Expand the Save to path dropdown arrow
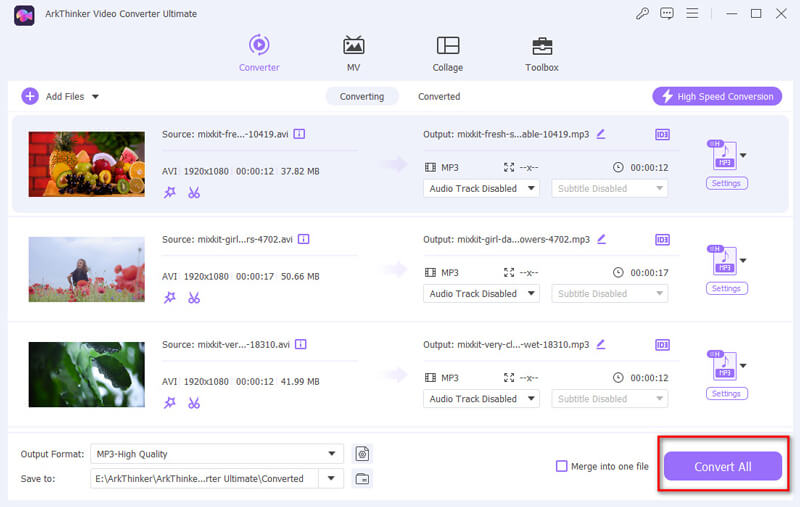The image size is (800, 507). pos(331,478)
